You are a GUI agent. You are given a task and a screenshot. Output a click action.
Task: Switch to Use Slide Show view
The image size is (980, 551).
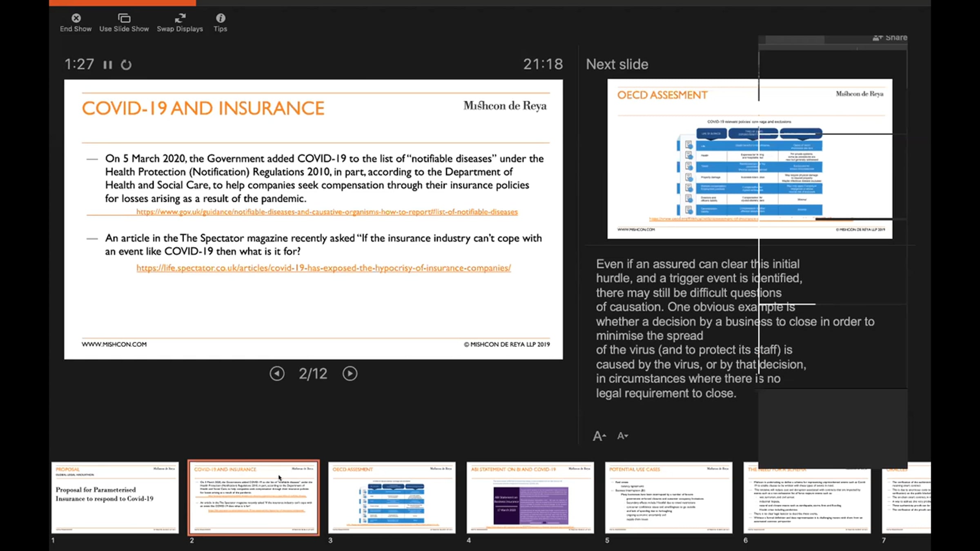(x=124, y=18)
